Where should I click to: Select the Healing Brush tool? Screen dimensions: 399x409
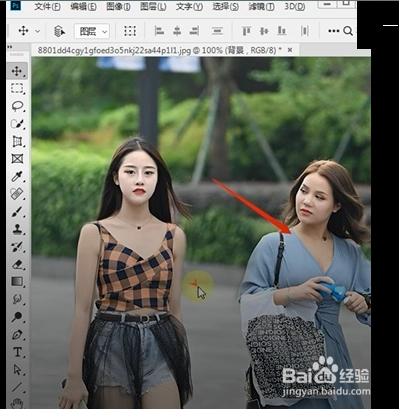pos(17,194)
